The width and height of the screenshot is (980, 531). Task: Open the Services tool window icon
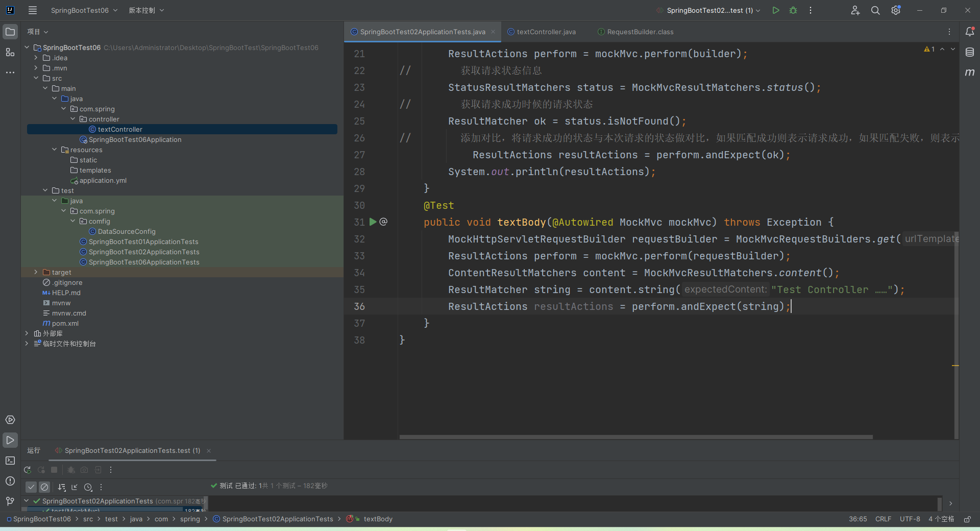click(10, 420)
